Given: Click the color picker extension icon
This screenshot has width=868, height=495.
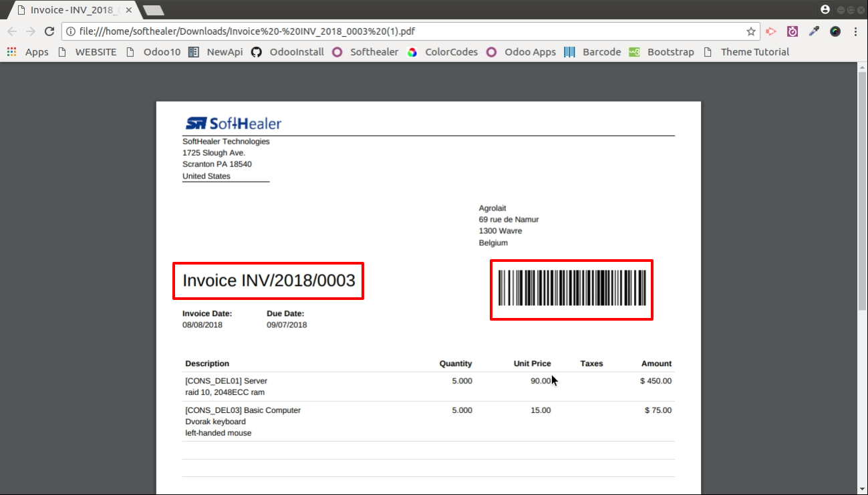Looking at the screenshot, I should (814, 31).
